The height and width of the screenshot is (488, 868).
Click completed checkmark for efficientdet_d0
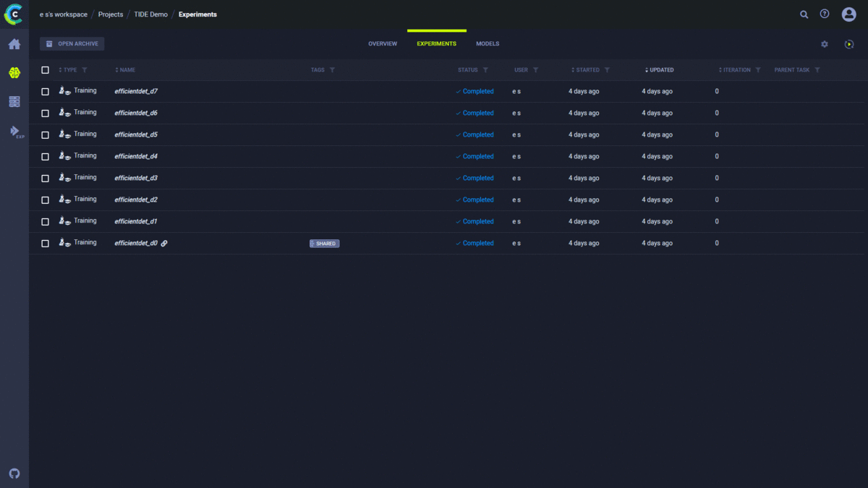[x=458, y=244]
